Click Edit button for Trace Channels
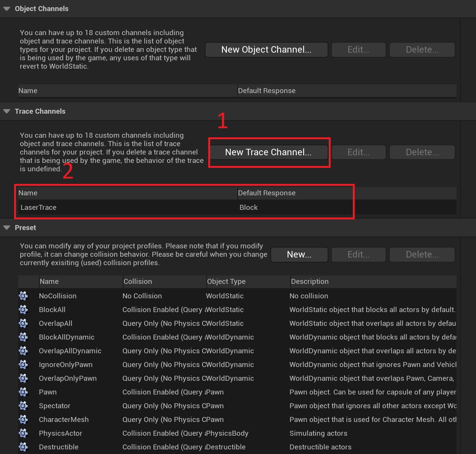476x454 pixels. coord(359,152)
